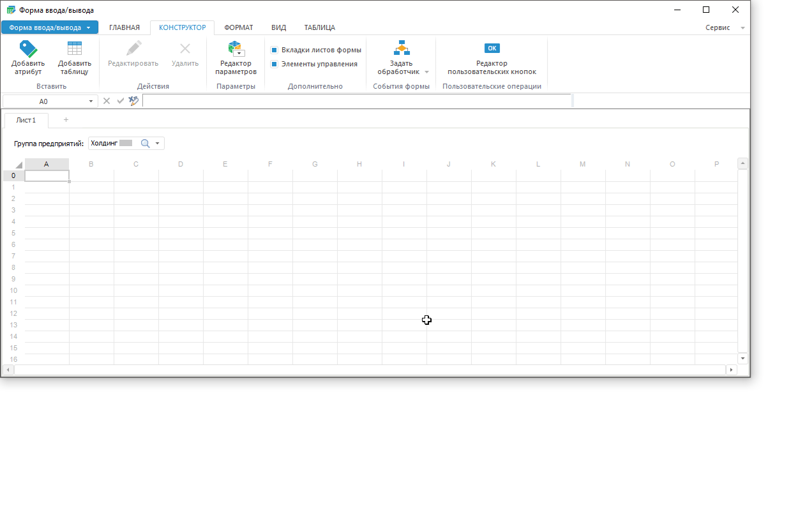The height and width of the screenshot is (506, 812).
Task: Click the horizontal scrollbar right arrow
Action: 731,370
